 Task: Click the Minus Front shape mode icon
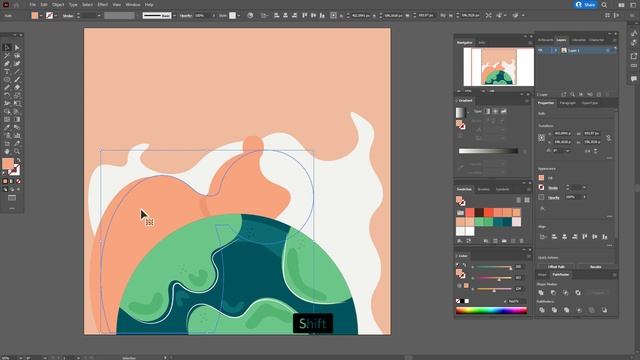point(553,293)
